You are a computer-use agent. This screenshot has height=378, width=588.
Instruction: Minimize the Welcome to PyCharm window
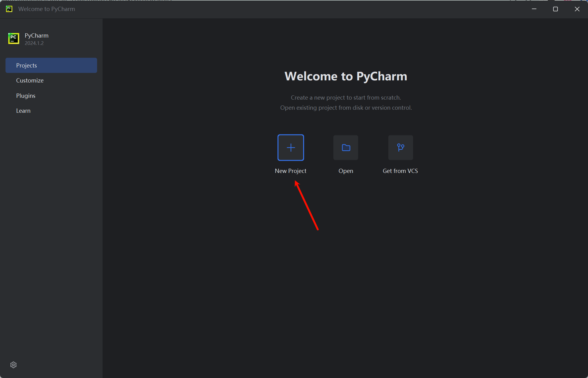(534, 9)
